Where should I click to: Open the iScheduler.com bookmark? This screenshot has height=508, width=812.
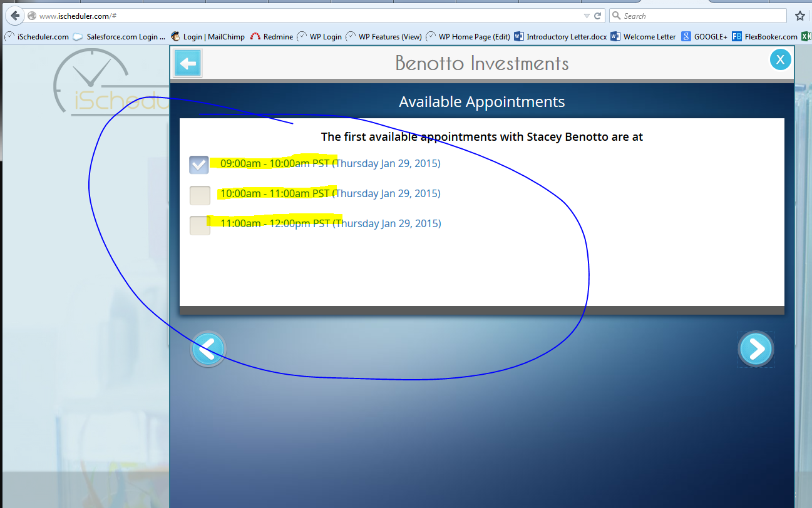tap(37, 37)
